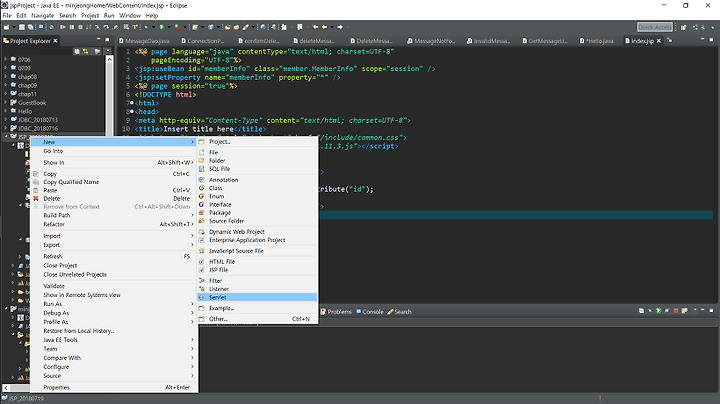Image resolution: width=720 pixels, height=404 pixels.
Task: Click Restore from Local History...
Action: pyautogui.click(x=114, y=331)
